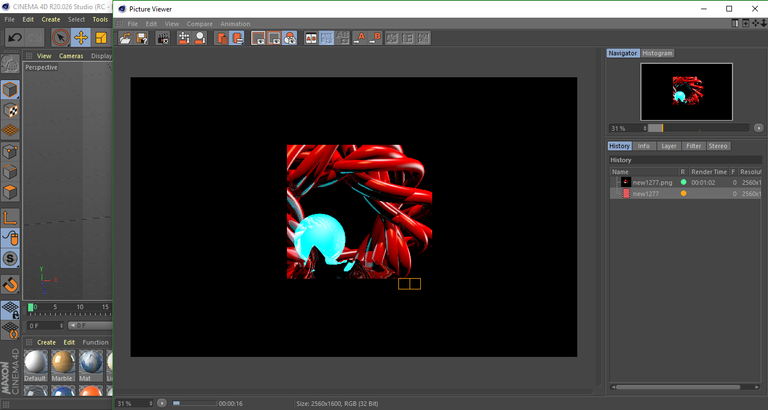This screenshot has width=768, height=410.
Task: Open the Compare menu
Action: tap(200, 24)
